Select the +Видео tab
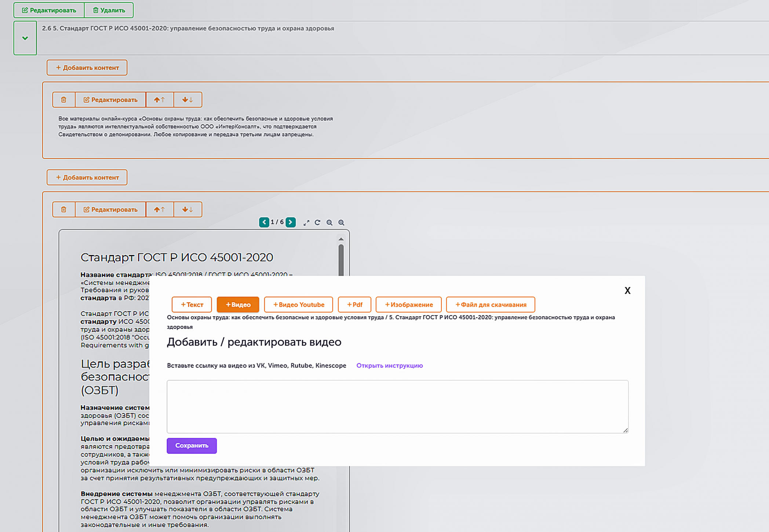This screenshot has height=532, width=769. 238,305
